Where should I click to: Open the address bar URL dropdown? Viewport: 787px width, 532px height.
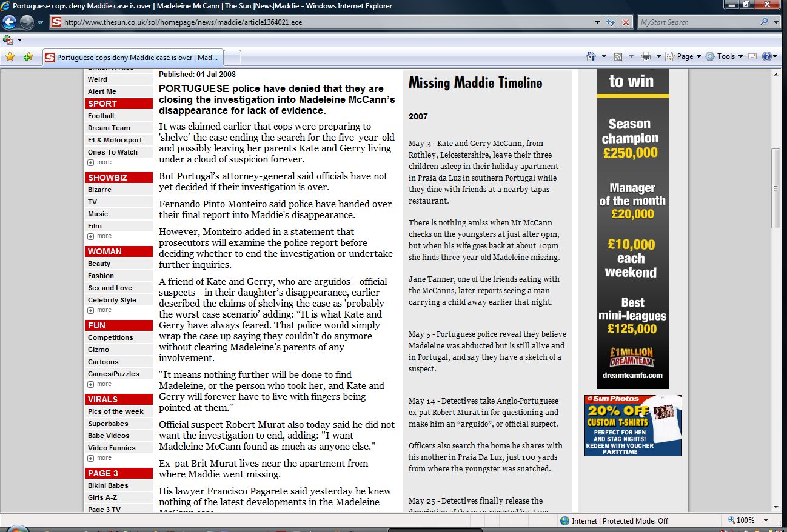(598, 22)
